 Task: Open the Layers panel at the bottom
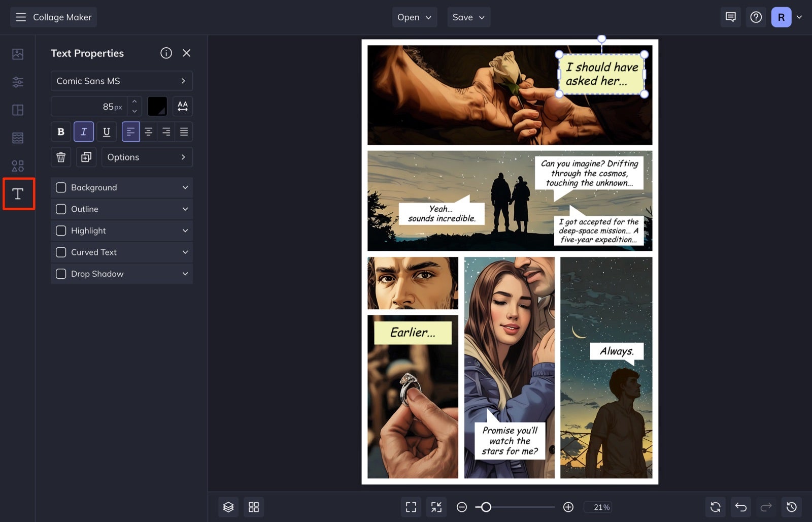[228, 507]
